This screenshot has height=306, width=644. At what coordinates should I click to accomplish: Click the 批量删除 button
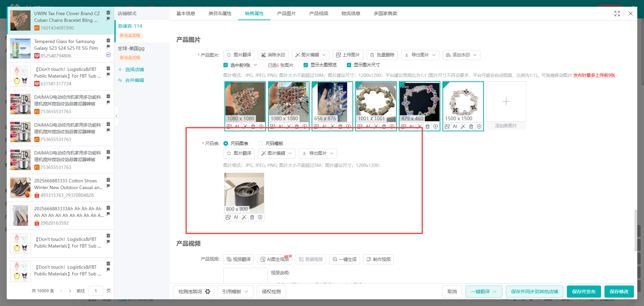click(x=382, y=55)
